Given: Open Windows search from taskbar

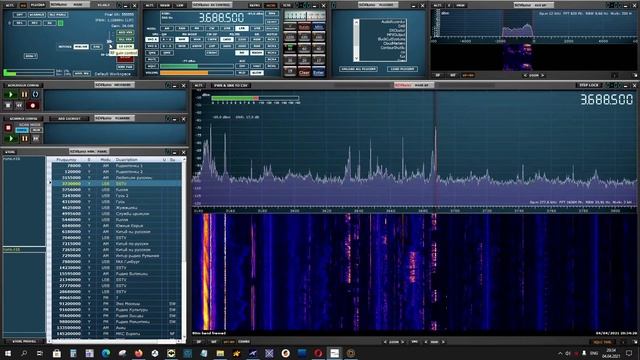Looking at the screenshot, I should point(24,353).
